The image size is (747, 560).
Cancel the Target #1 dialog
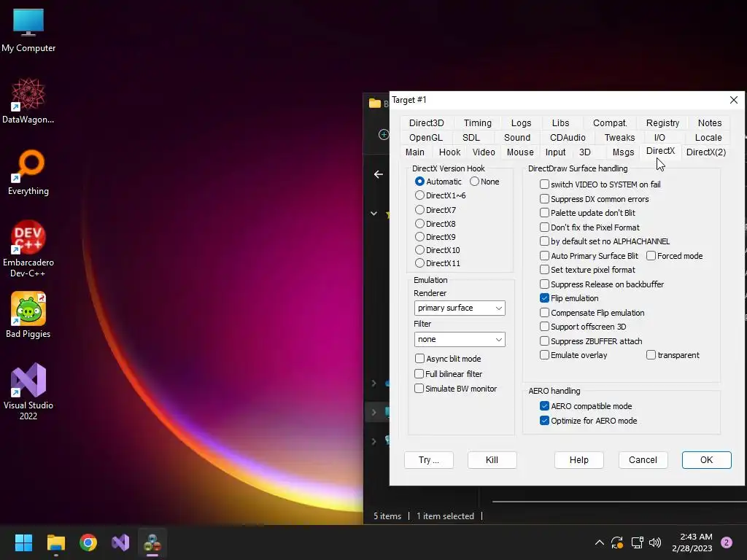pos(643,460)
